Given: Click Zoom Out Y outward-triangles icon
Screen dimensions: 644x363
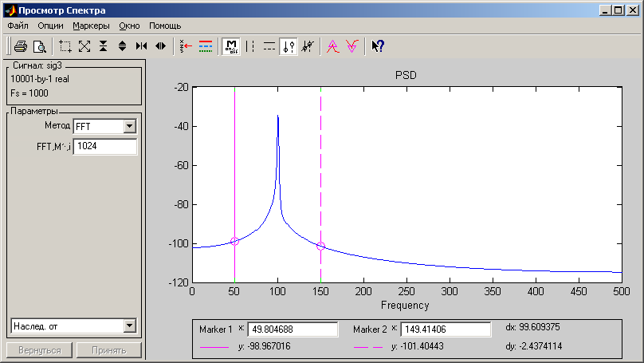Looking at the screenshot, I should click(122, 46).
